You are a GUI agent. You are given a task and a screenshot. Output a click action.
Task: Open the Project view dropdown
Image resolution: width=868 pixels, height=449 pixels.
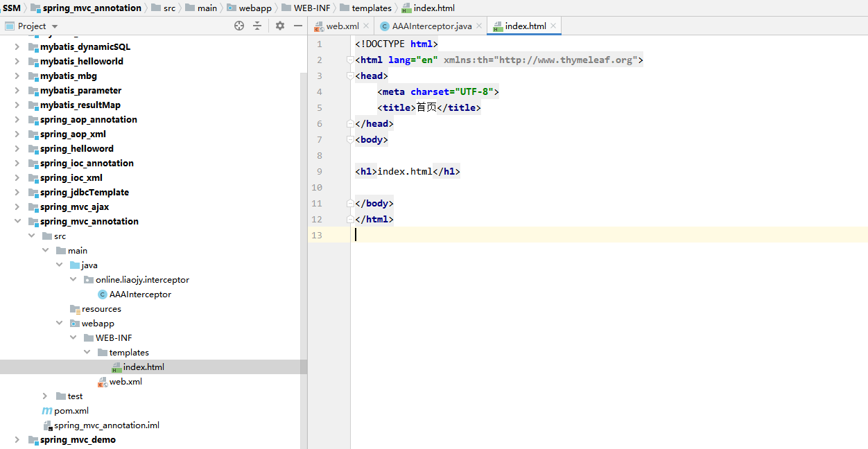(x=55, y=26)
